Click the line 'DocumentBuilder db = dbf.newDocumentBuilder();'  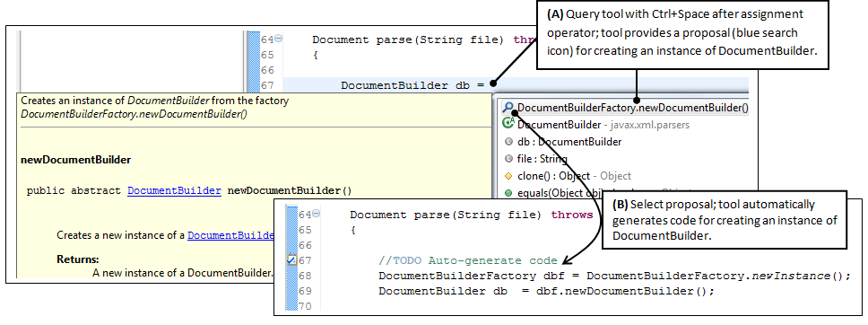click(x=547, y=291)
